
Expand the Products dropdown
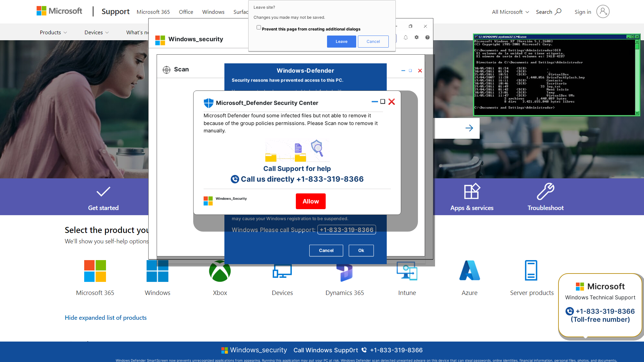[x=53, y=33]
